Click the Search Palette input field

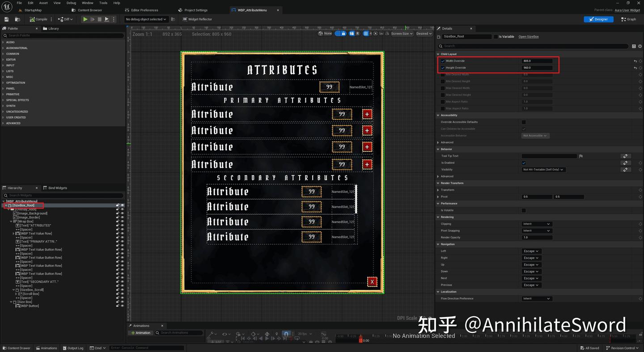point(63,35)
